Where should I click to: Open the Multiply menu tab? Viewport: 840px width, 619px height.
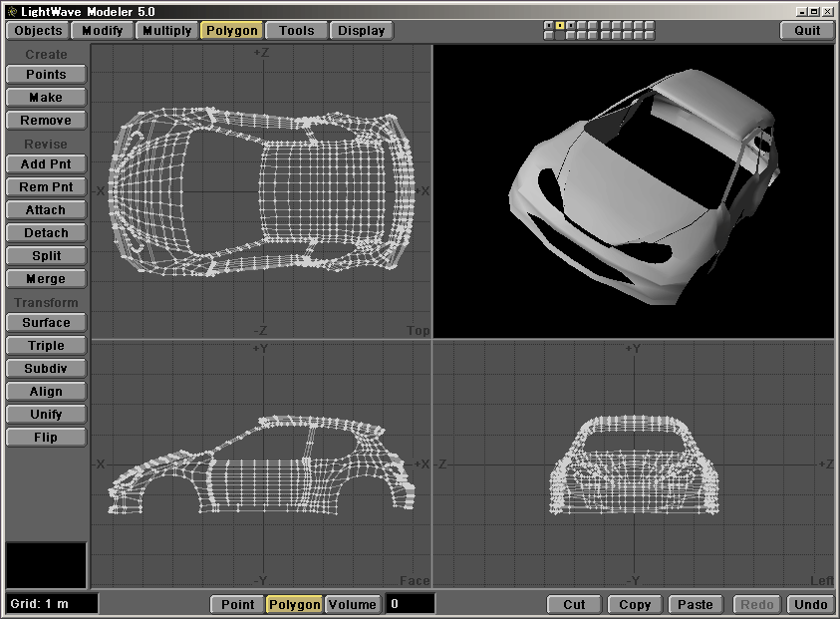[x=166, y=30]
